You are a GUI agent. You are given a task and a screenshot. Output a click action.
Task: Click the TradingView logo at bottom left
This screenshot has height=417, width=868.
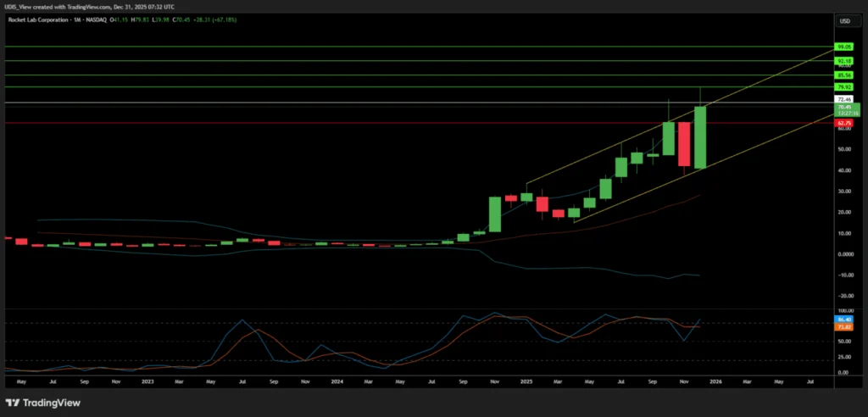(x=43, y=403)
